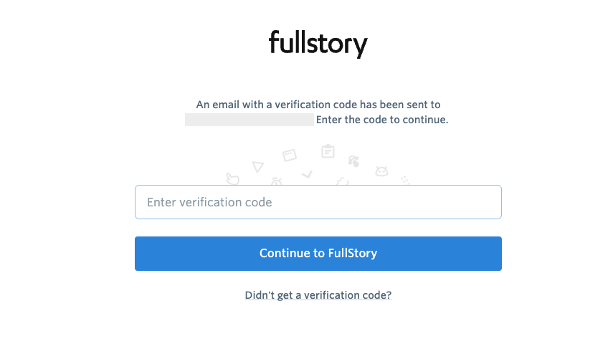
Task: Click the faded puzzle piece icon
Action: pos(343,181)
